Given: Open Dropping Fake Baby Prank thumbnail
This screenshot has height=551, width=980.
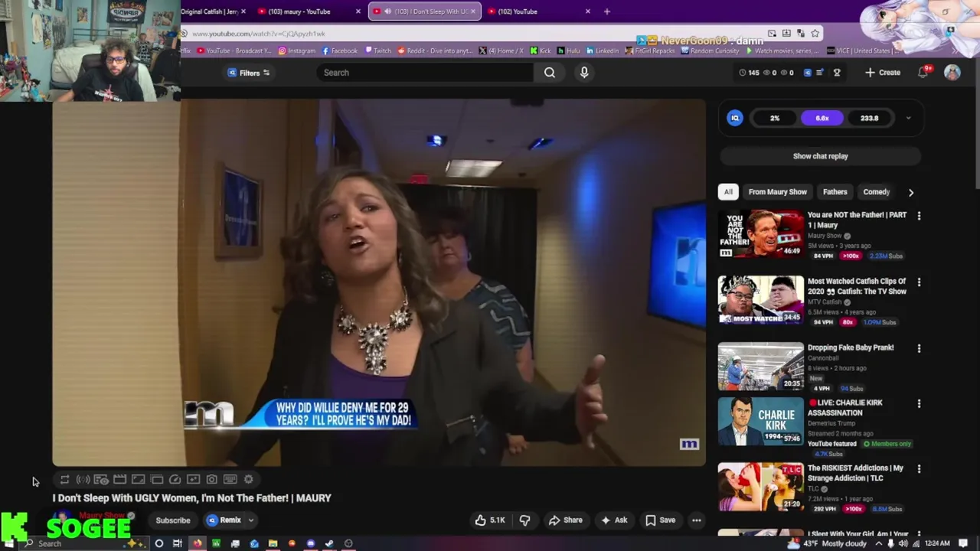Looking at the screenshot, I should [760, 367].
